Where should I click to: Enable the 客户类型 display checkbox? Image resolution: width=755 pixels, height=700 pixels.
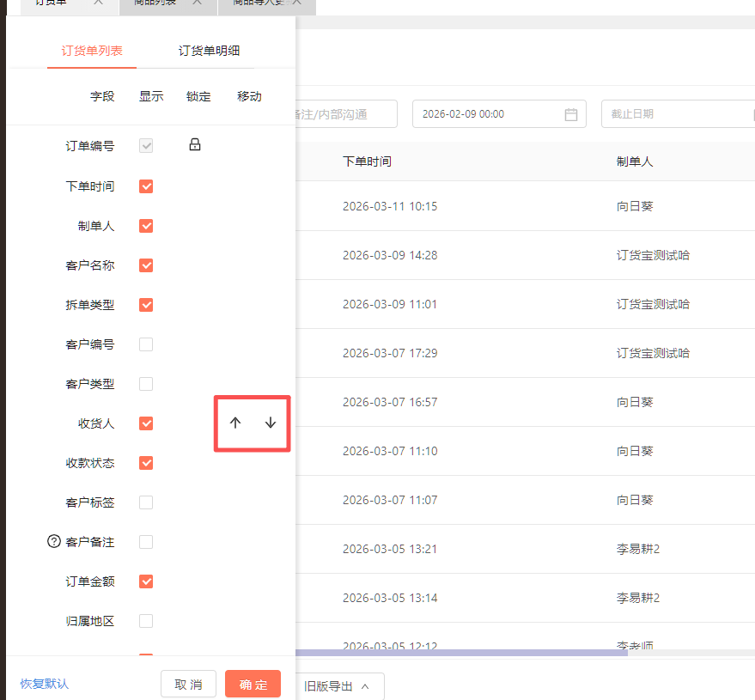(x=146, y=384)
